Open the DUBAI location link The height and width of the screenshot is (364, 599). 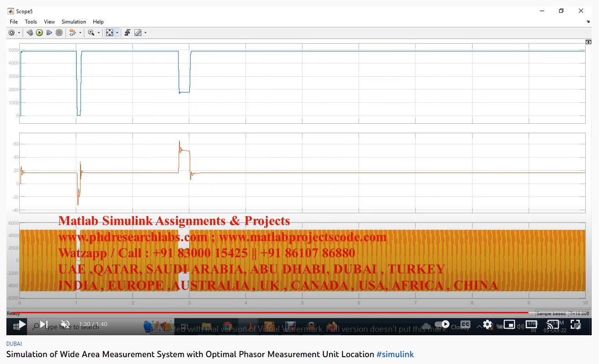(14, 344)
